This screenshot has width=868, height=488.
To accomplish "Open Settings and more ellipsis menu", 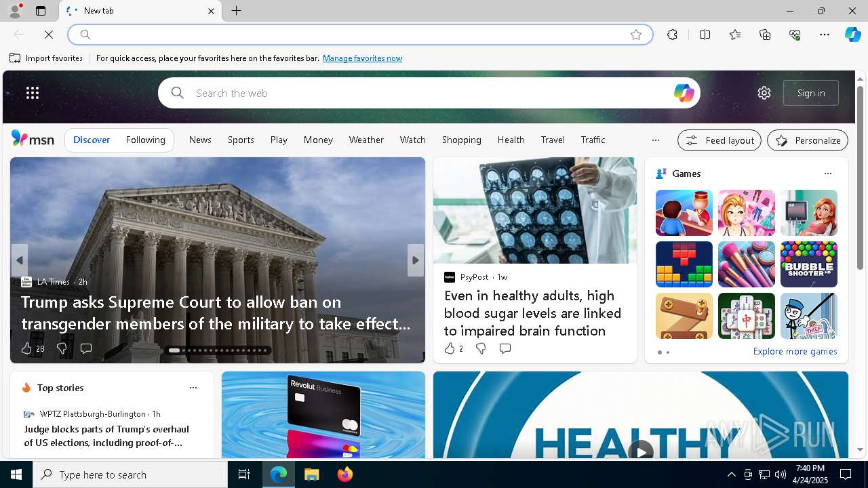I will [825, 35].
